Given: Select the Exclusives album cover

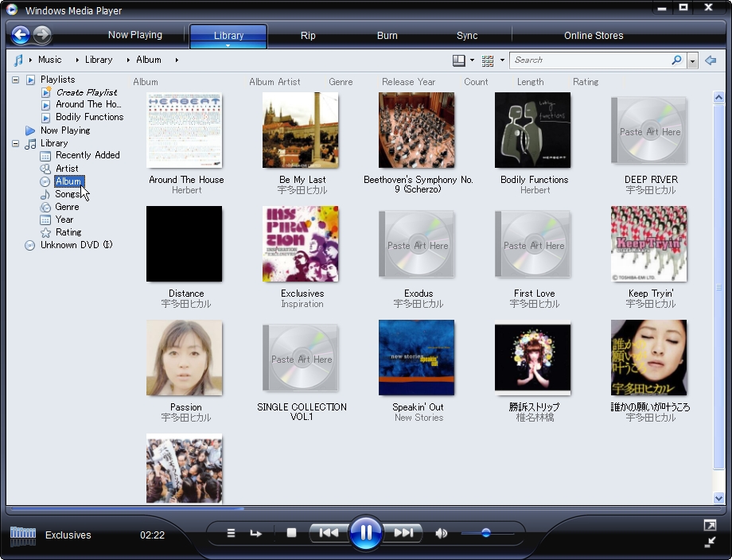Looking at the screenshot, I should (301, 244).
